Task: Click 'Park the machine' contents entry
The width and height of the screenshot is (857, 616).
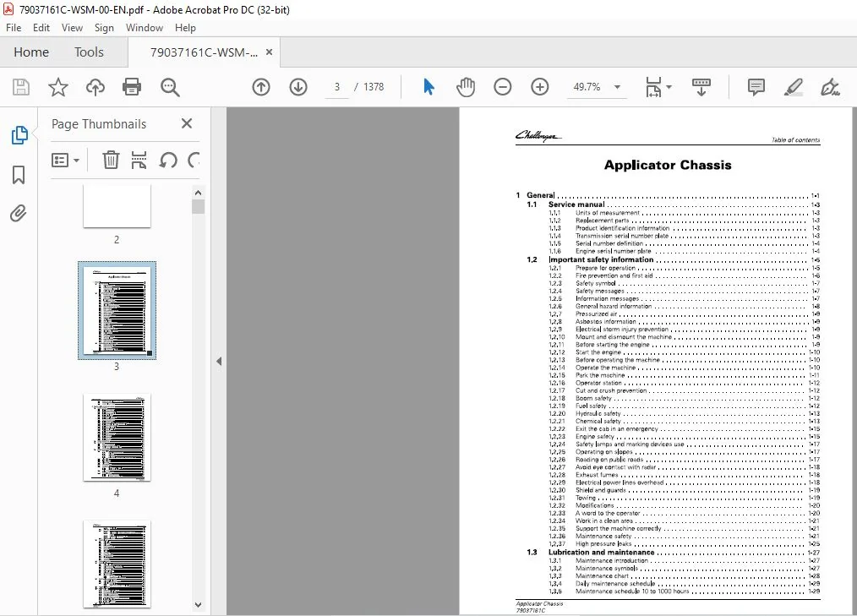Action: pos(599,375)
